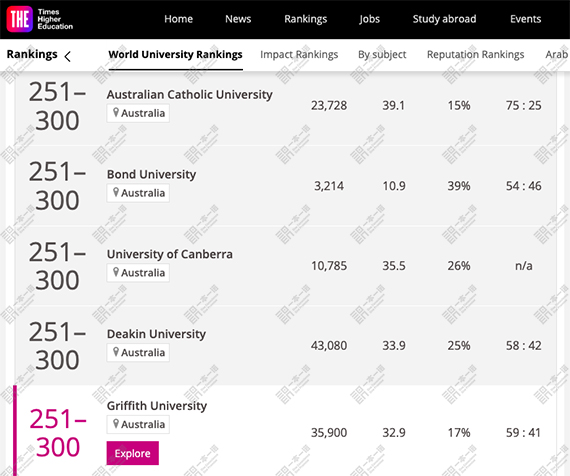Switch to the Impact Rankings tab

point(299,55)
